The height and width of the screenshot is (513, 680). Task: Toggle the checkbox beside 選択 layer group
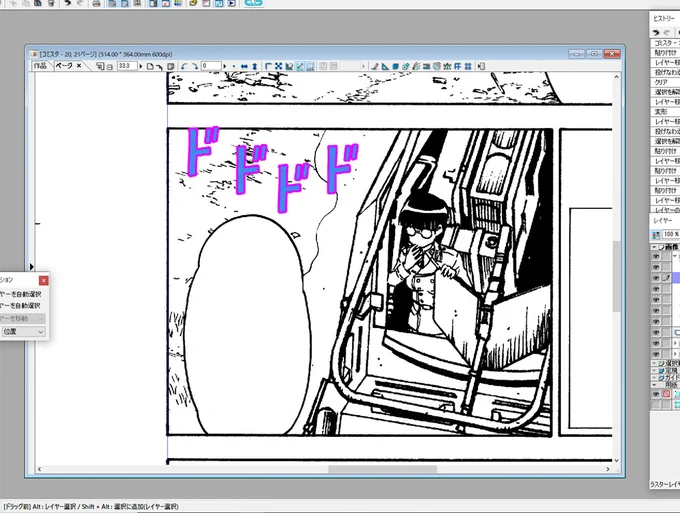point(661,363)
